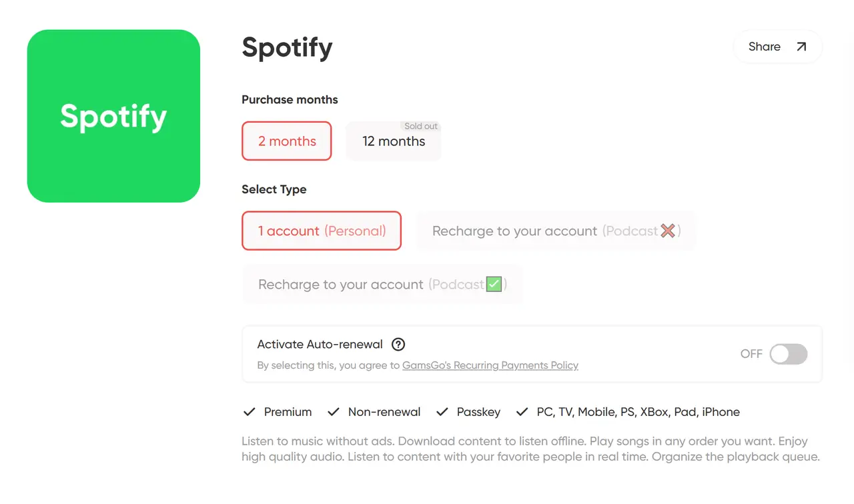Click the checkmark beside the device list
The image size is (854, 504).
coord(522,412)
